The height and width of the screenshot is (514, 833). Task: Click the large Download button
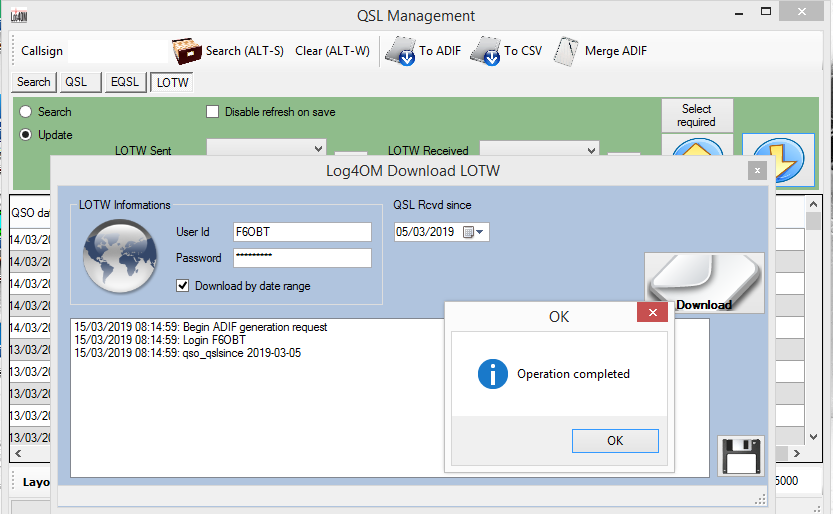pos(704,282)
